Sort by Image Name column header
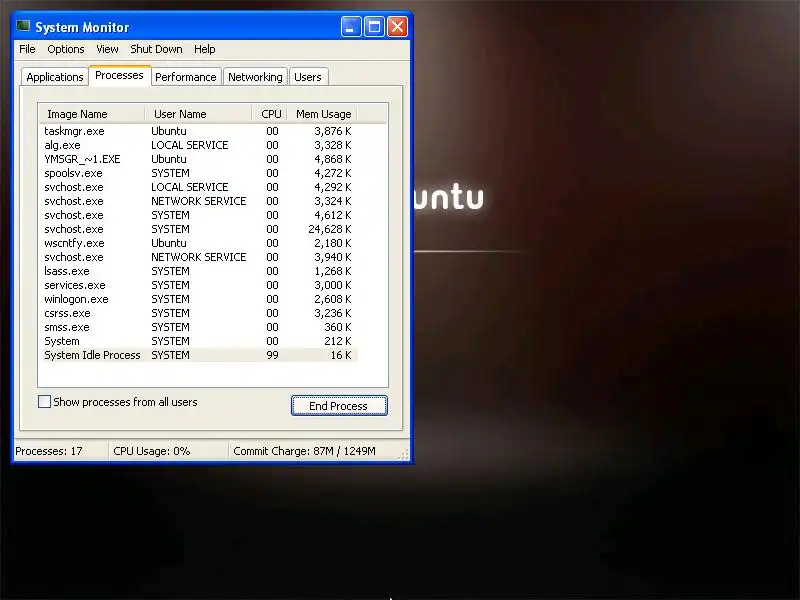This screenshot has width=800, height=600. tap(92, 114)
